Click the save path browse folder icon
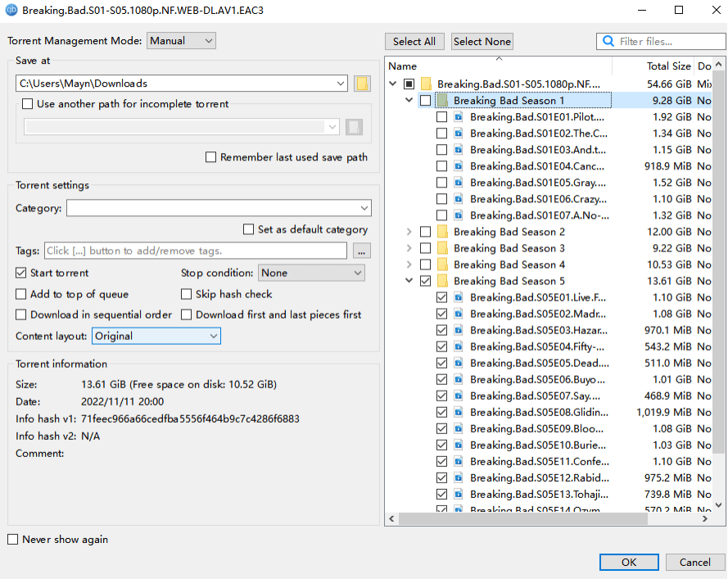The image size is (728, 579). 362,84
